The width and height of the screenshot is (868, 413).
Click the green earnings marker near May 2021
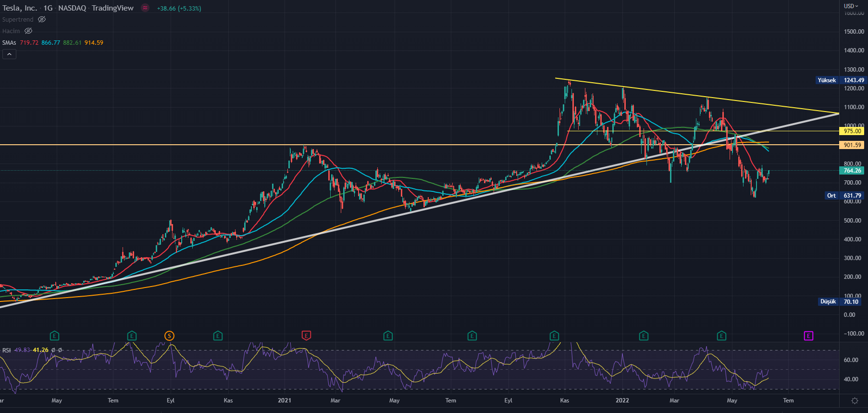tap(388, 336)
